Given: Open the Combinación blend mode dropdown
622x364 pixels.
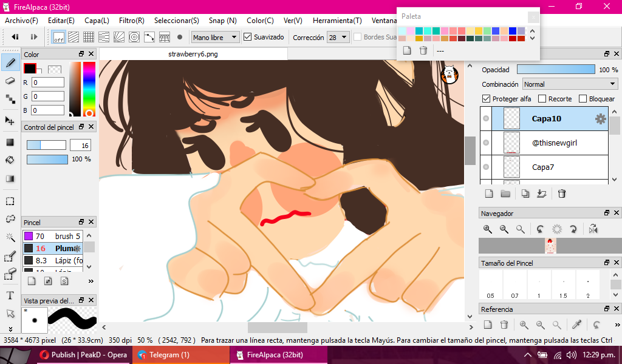Looking at the screenshot, I should pos(570,84).
